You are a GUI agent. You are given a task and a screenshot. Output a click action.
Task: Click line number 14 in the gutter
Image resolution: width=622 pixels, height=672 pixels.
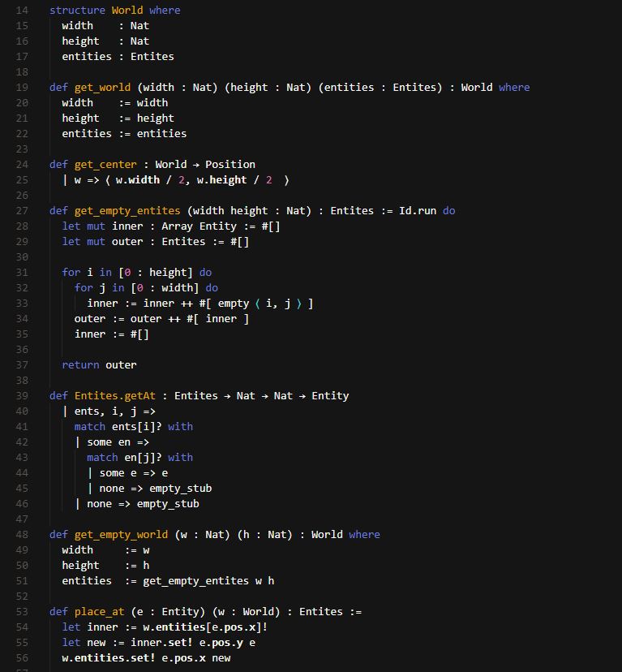click(22, 11)
